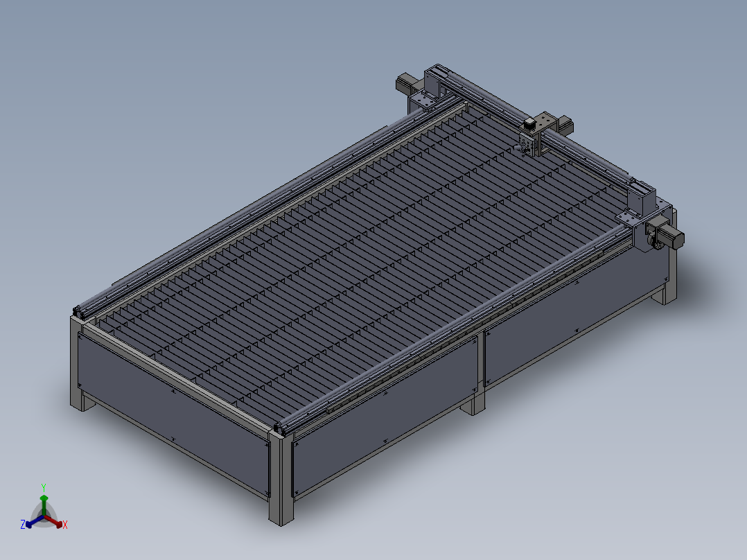
Task: Click the red X axis of the triad
Action: point(54,521)
